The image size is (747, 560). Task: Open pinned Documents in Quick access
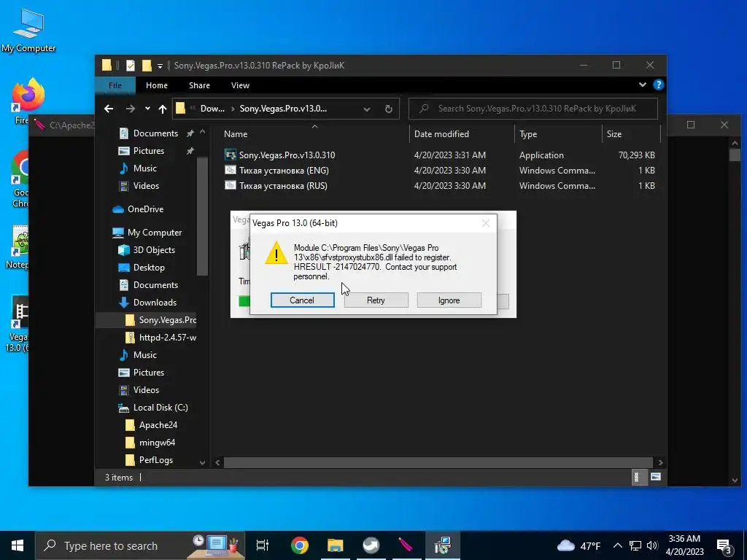[x=155, y=133]
